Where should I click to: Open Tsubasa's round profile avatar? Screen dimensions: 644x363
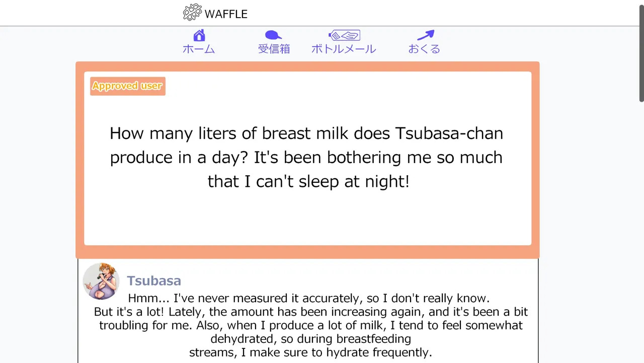[101, 281]
